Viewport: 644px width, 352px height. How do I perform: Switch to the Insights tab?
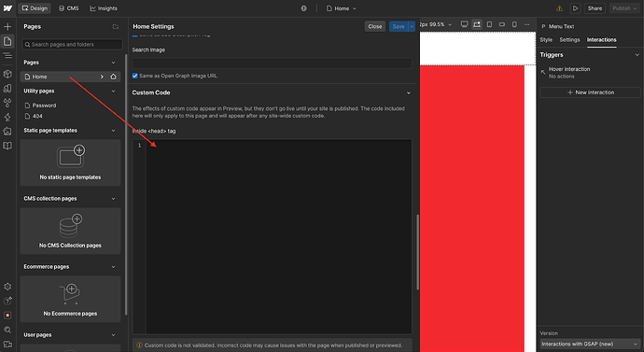click(104, 8)
